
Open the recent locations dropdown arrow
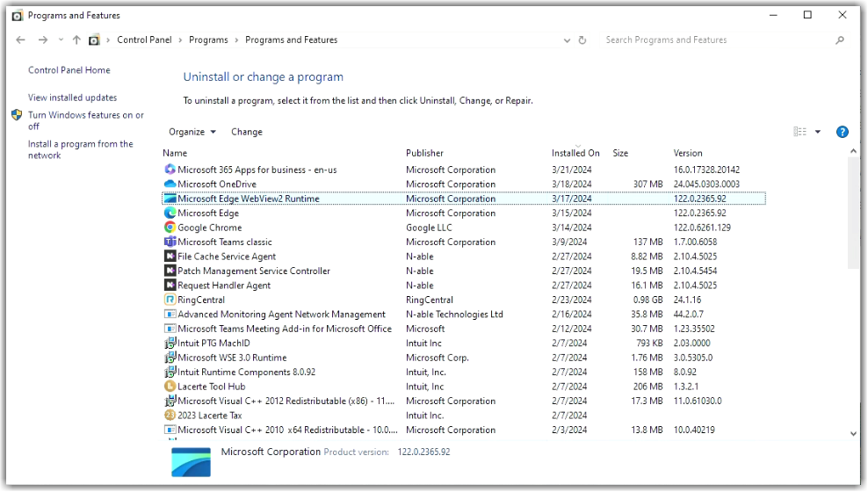(x=61, y=40)
